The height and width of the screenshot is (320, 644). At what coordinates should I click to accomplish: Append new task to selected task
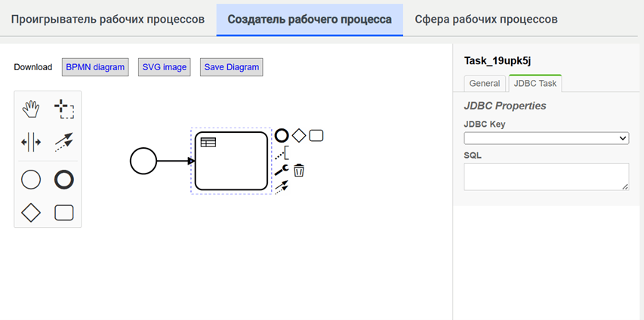point(316,136)
